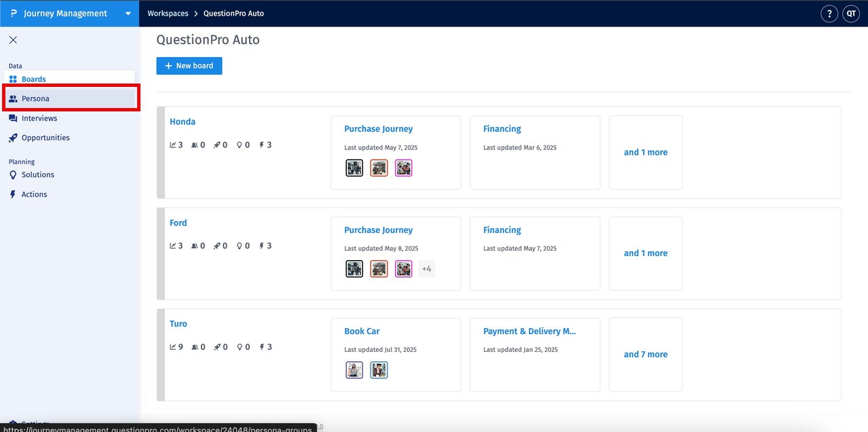Open the Honda board group
Screen dimensions: 868x432
click(x=183, y=122)
